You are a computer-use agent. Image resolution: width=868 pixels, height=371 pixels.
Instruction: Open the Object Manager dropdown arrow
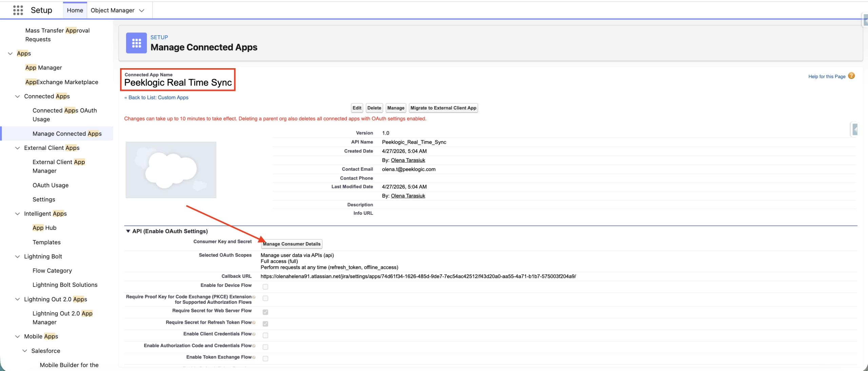coord(142,11)
